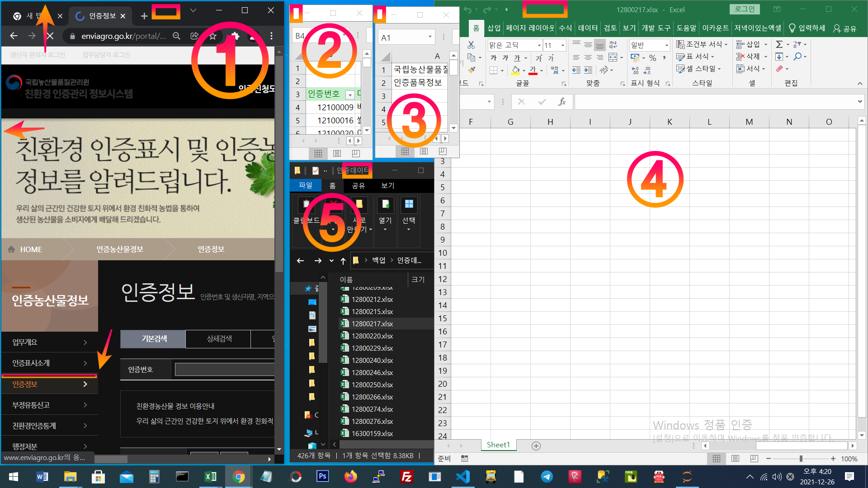The width and height of the screenshot is (868, 488).
Task: Click the Increase Indent icon
Action: [x=588, y=70]
